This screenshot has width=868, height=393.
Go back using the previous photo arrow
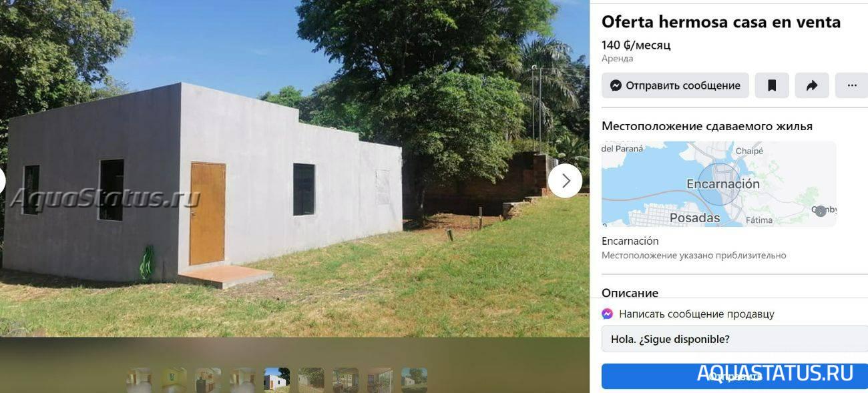(x=2, y=181)
